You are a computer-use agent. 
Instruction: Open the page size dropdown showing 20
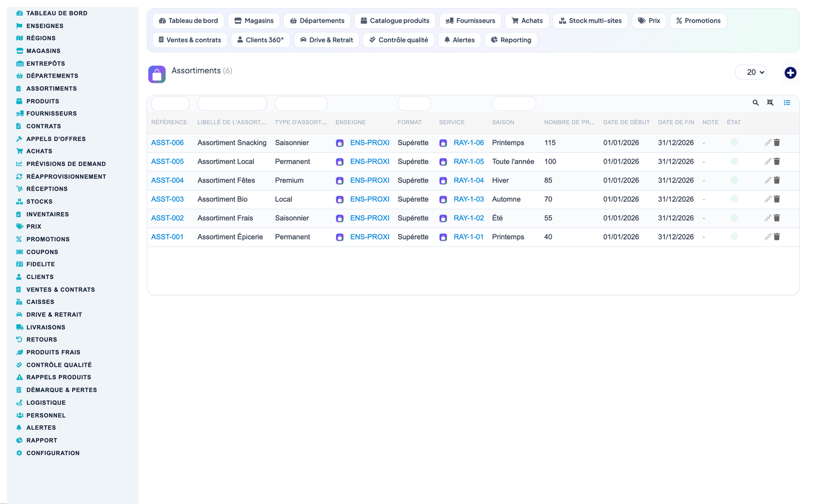pos(751,72)
